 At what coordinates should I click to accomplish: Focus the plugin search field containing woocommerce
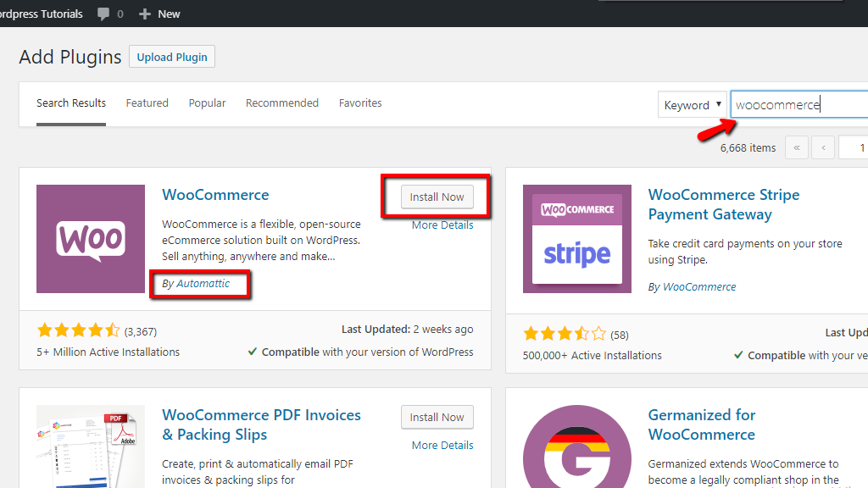798,104
